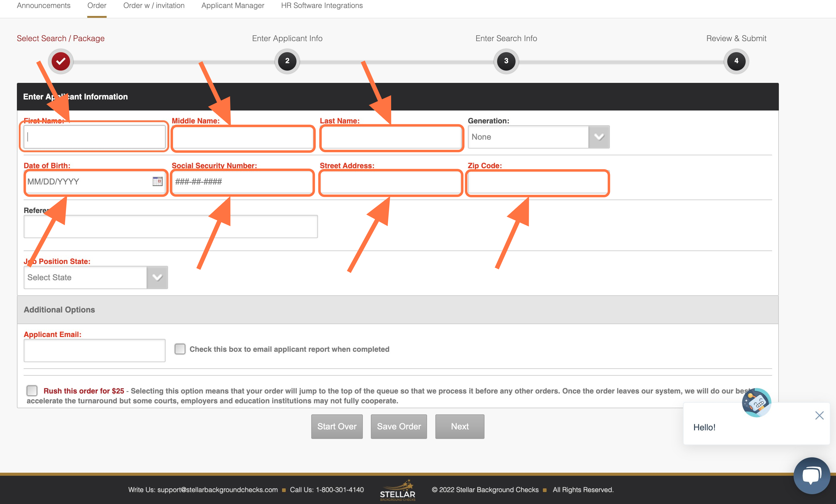Open HR Software Integrations tab
The height and width of the screenshot is (504, 836).
322,6
